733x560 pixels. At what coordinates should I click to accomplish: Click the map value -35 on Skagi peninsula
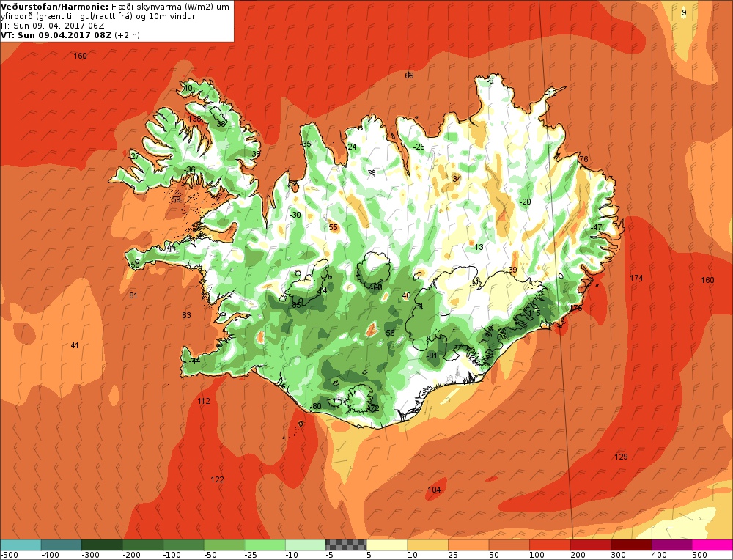click(305, 144)
